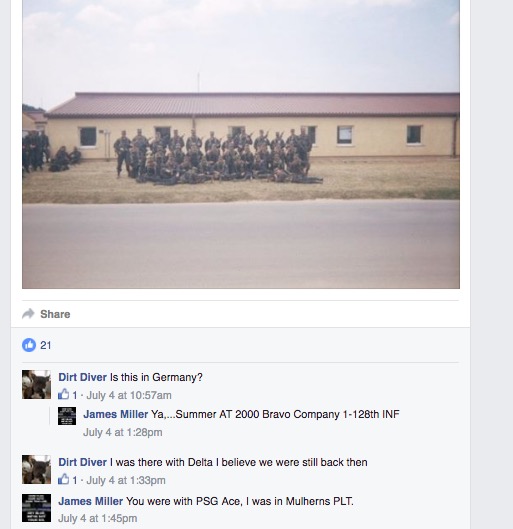Click July 4 at 1:28pm timestamp
The height and width of the screenshot is (529, 513).
coord(123,432)
